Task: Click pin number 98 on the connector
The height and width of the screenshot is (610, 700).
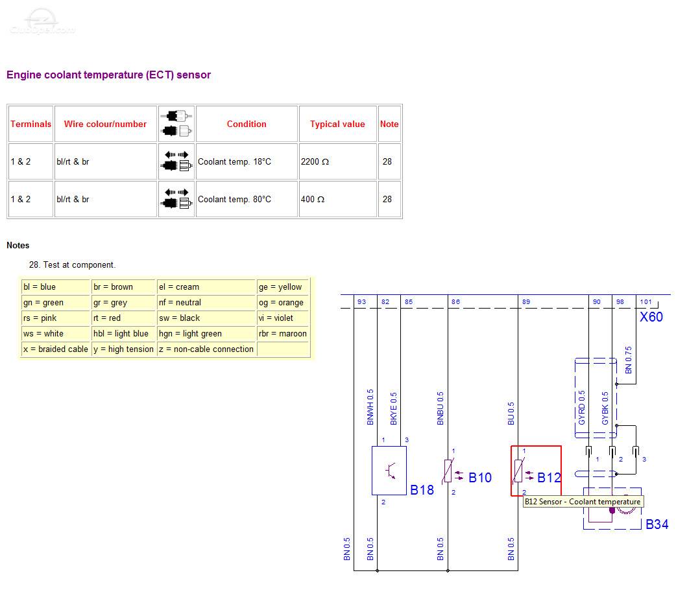Action: pyautogui.click(x=620, y=301)
